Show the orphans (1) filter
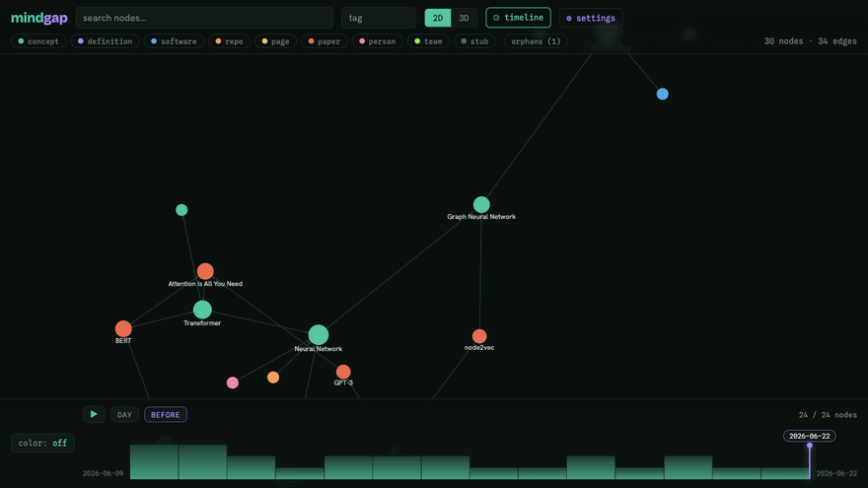This screenshot has width=868, height=488. click(536, 41)
